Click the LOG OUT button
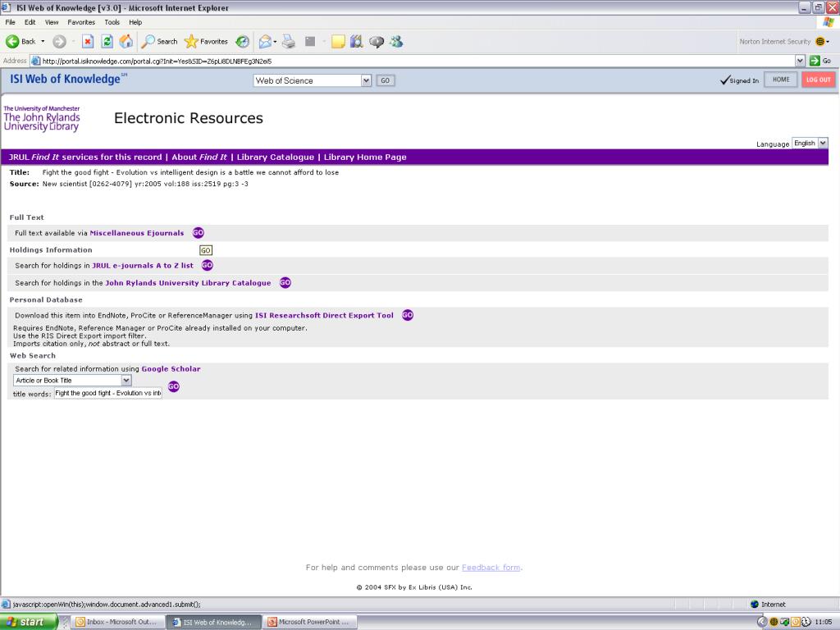This screenshot has height=630, width=840. (x=818, y=80)
